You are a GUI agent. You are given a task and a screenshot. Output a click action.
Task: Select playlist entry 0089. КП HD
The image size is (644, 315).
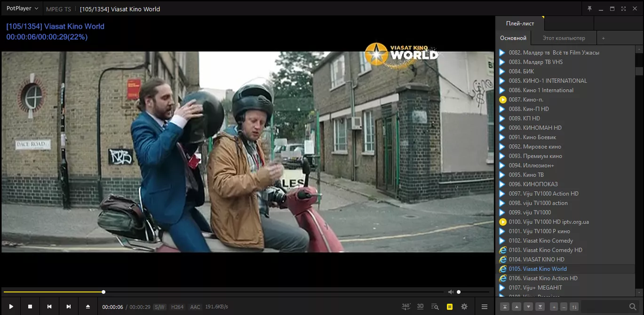click(x=566, y=118)
